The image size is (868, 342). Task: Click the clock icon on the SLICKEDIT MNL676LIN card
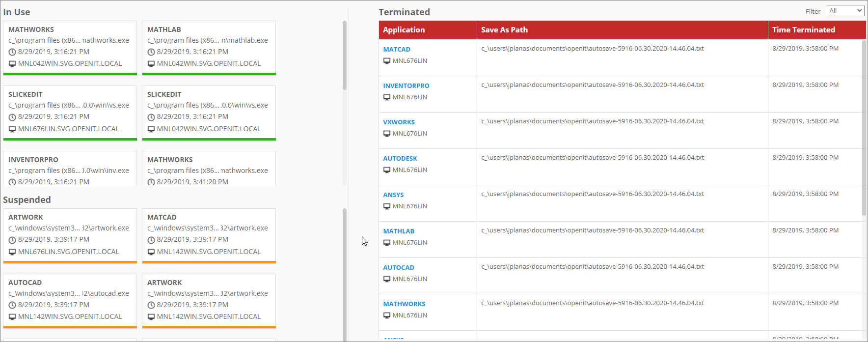pos(12,117)
